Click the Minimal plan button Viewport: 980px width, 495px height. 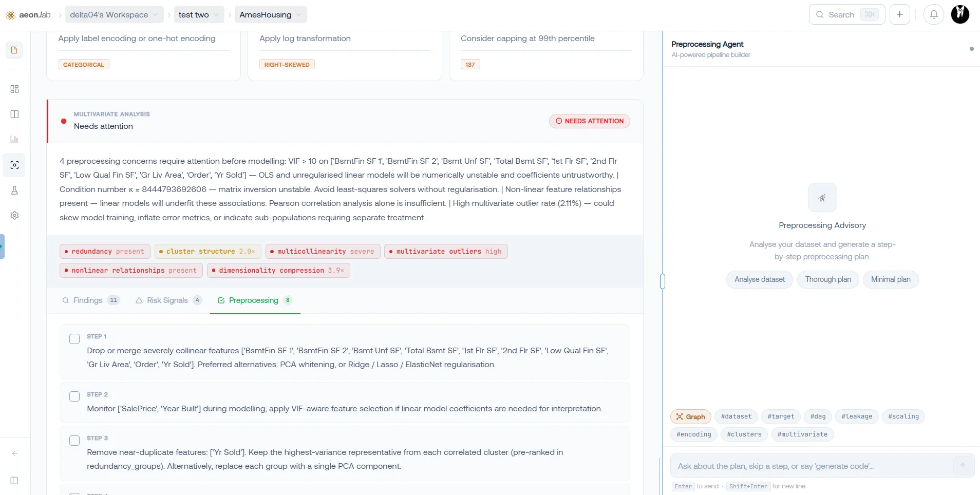coord(891,279)
